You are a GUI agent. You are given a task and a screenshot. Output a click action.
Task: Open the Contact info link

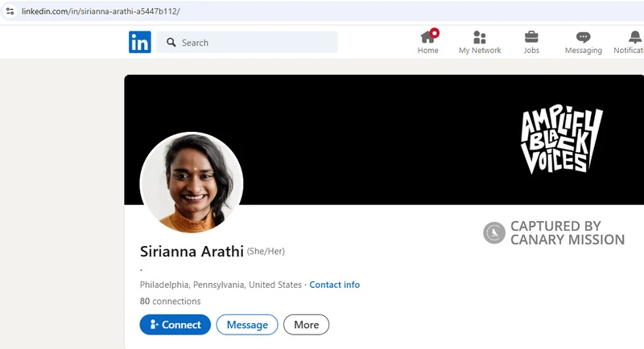coord(334,285)
